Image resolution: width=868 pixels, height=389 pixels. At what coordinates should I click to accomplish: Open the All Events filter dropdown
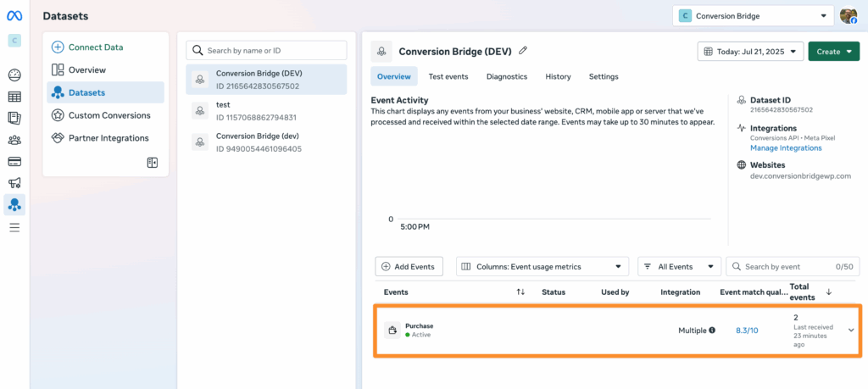click(x=679, y=267)
